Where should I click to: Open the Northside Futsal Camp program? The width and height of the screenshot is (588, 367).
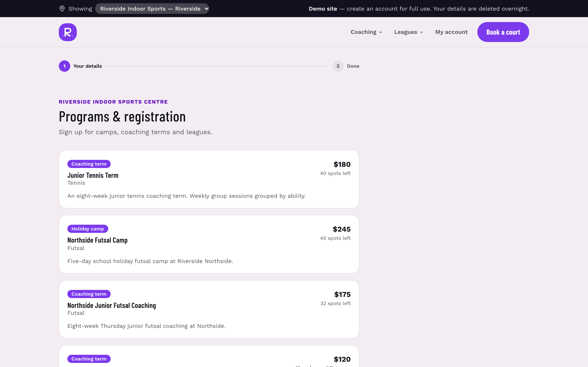point(209,244)
